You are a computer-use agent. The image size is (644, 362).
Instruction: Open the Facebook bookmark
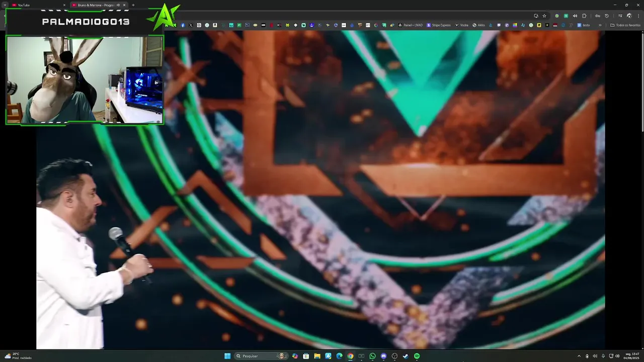[x=183, y=25]
